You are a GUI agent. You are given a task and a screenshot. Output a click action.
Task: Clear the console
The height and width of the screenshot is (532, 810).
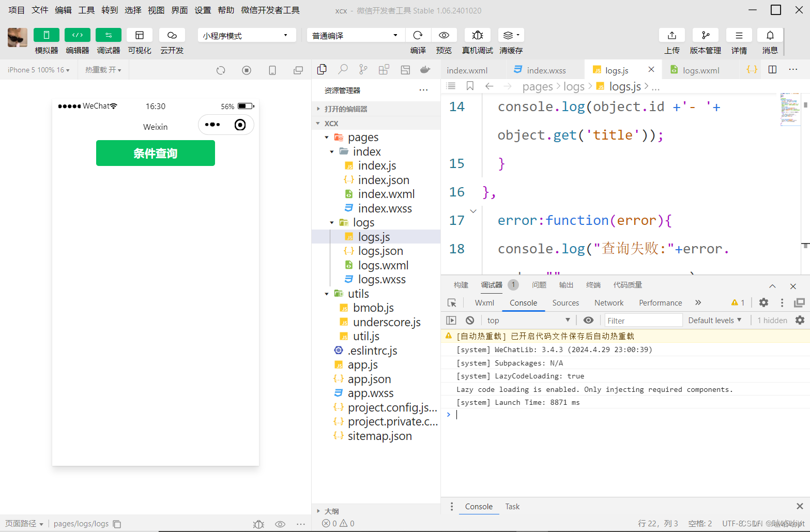(x=470, y=321)
